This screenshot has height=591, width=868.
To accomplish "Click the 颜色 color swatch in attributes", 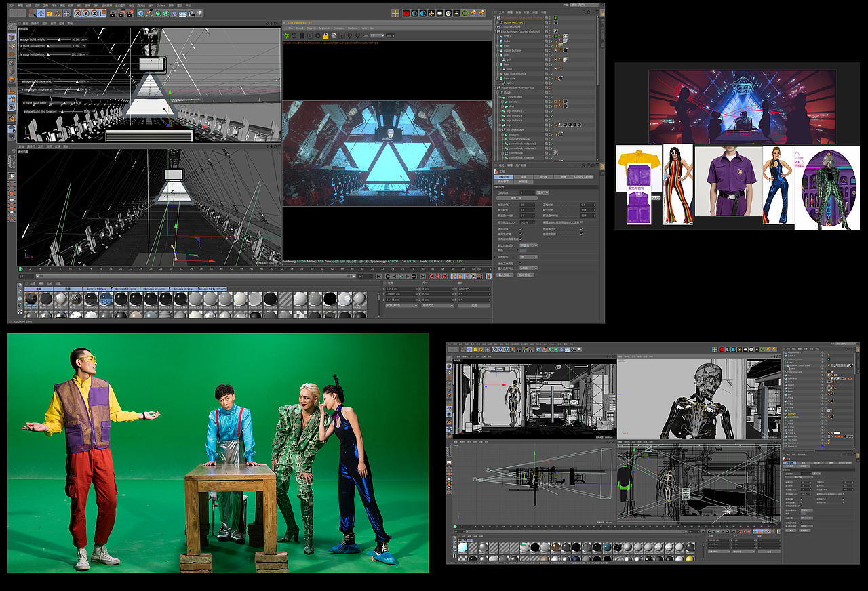I will pos(524,251).
